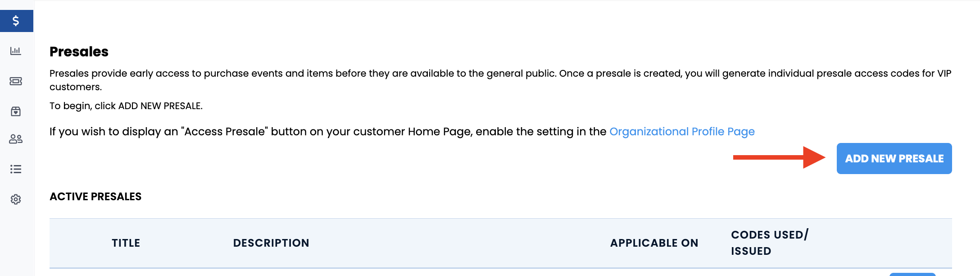
Task: Open the bulleted list icon
Action: tap(16, 169)
